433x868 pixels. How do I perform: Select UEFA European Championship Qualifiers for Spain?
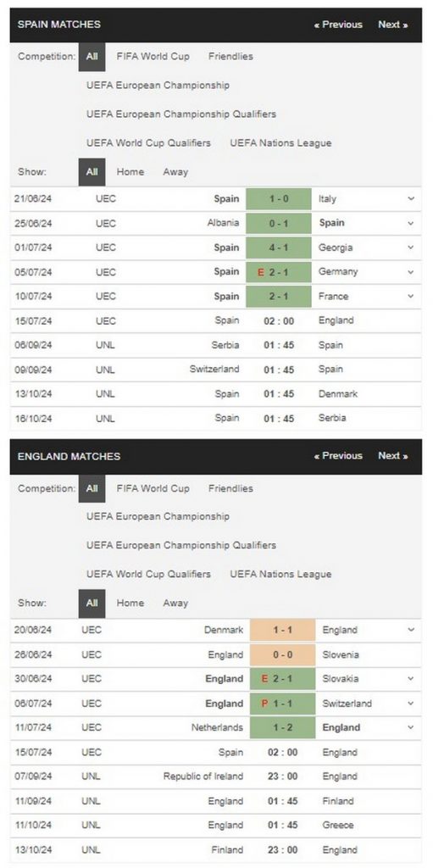click(181, 114)
